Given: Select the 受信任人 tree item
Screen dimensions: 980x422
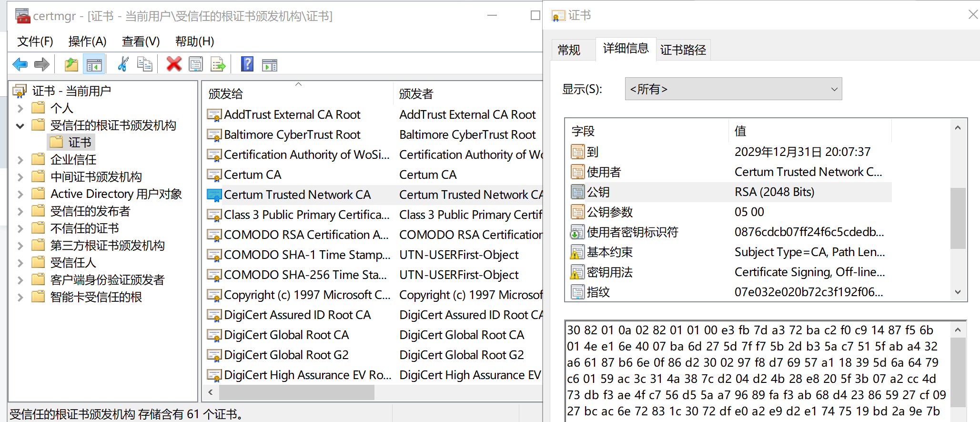Looking at the screenshot, I should point(73,263).
